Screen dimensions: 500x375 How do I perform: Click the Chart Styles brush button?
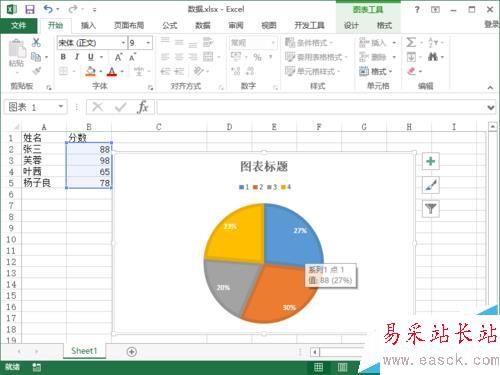click(x=430, y=185)
